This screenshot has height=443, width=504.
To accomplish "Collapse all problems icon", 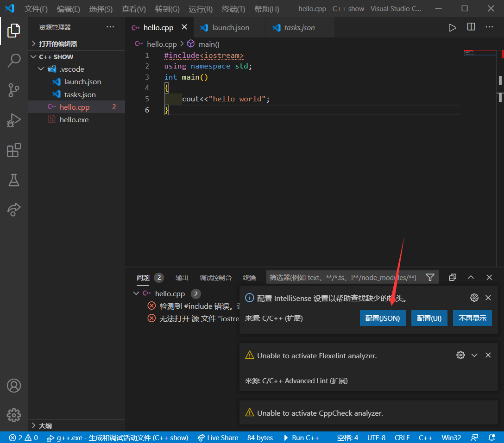I will (x=452, y=277).
